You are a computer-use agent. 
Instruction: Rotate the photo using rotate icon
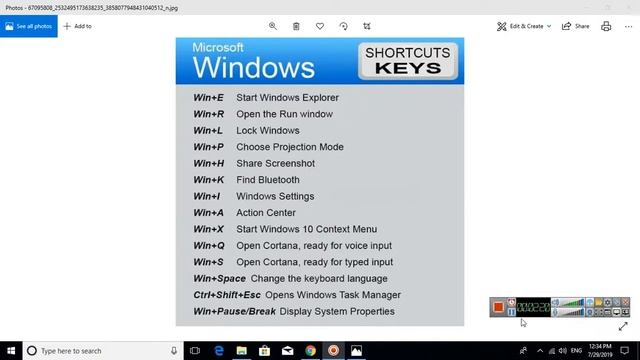[344, 26]
